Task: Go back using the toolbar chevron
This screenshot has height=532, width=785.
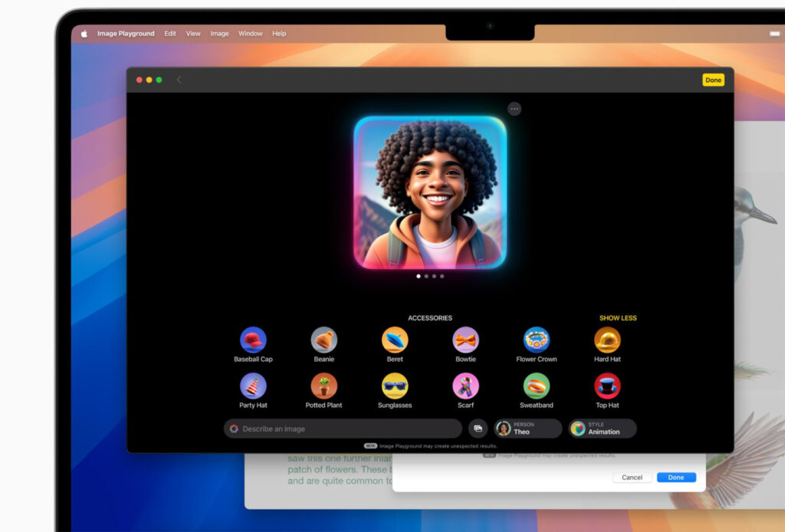Action: tap(179, 80)
